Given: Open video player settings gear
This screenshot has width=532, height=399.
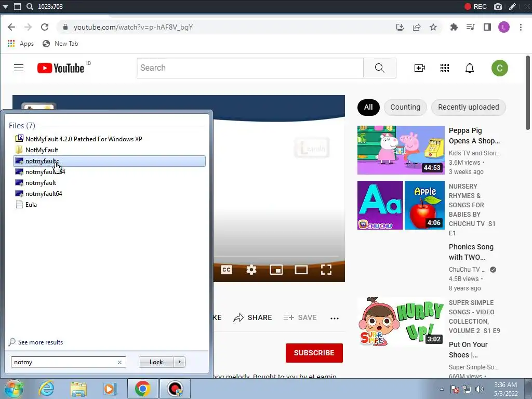Looking at the screenshot, I should pyautogui.click(x=251, y=270).
